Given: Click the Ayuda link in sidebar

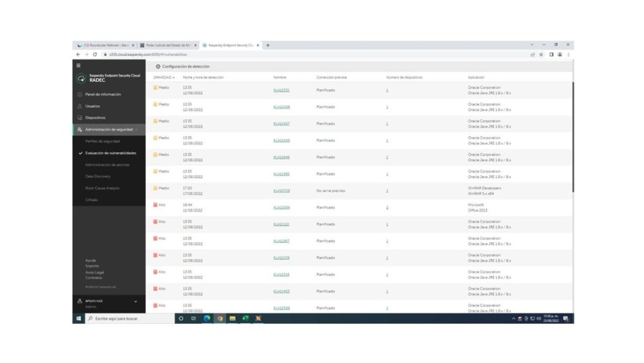Looking at the screenshot, I should coord(90,260).
